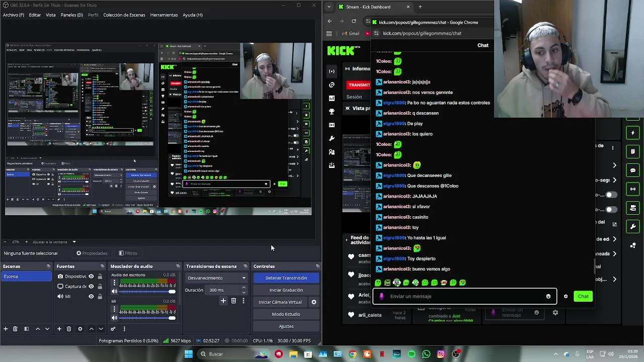This screenshot has height=362, width=644.
Task: Click Iniciar Cámara Virtual button
Action: coord(280,302)
